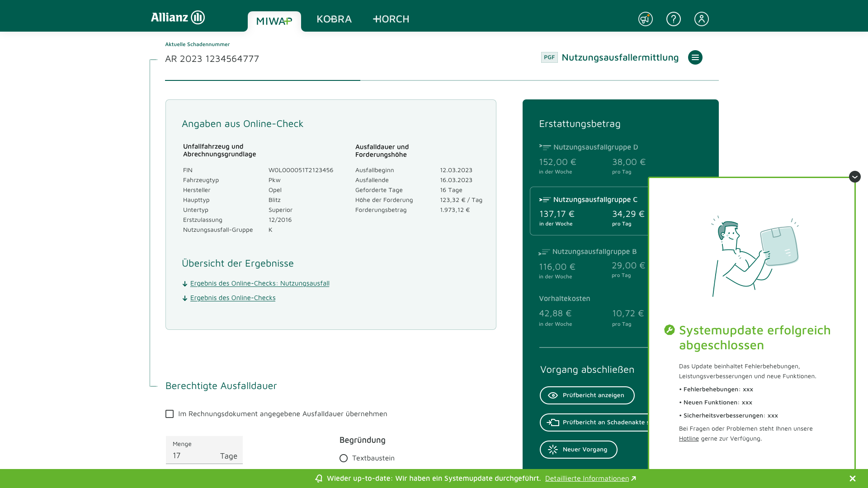The height and width of the screenshot is (488, 868).
Task: Switch to the KOBRA tab
Action: click(x=334, y=19)
